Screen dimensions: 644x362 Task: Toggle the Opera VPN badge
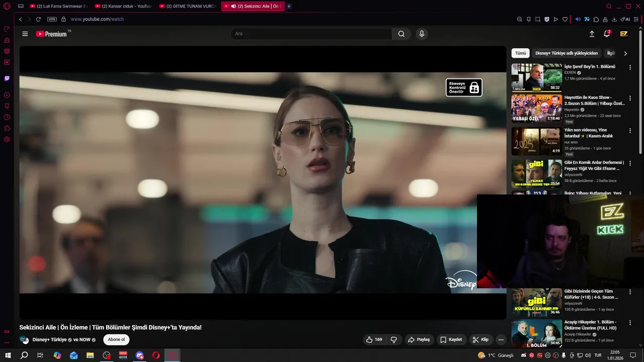[52, 19]
